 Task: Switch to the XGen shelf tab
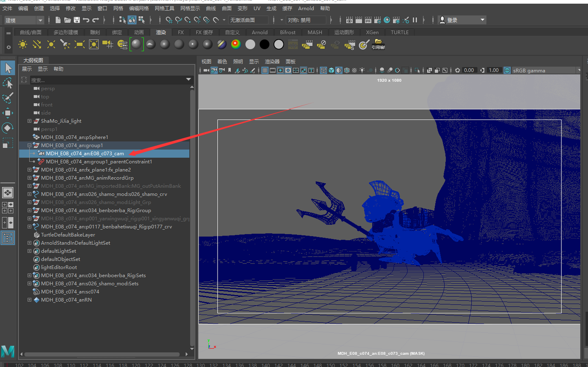coord(372,32)
